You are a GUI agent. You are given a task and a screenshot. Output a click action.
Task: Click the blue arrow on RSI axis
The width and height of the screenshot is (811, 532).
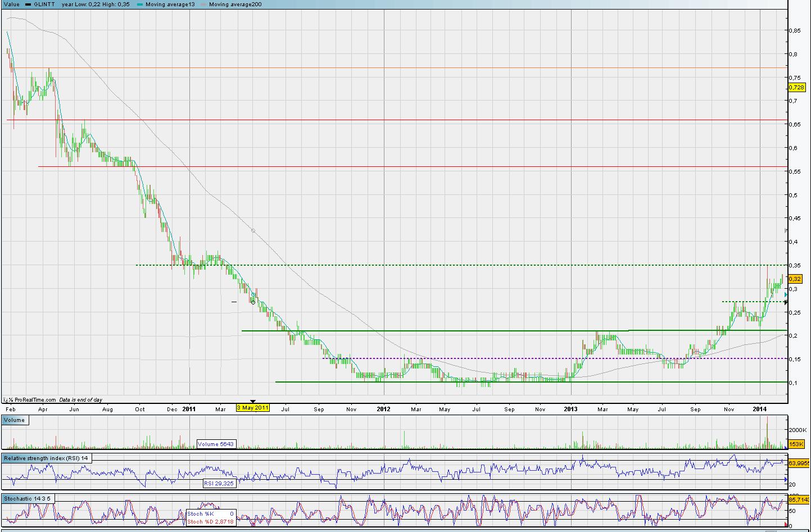click(x=786, y=480)
